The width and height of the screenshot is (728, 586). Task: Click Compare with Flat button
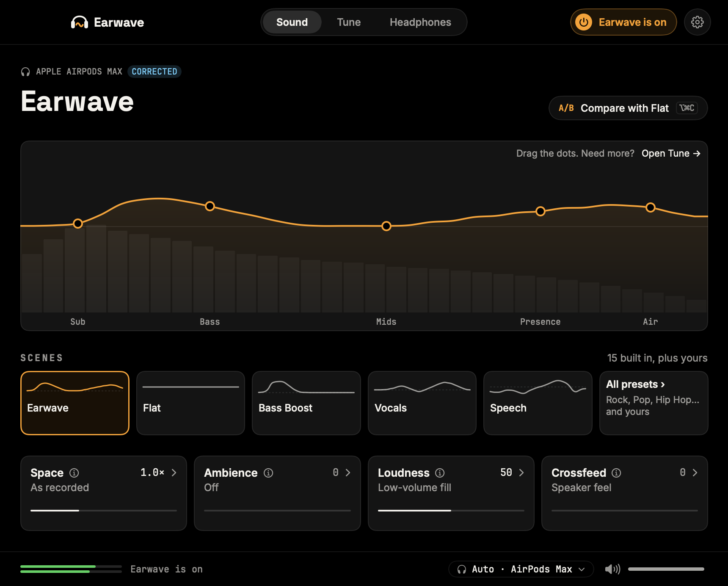(628, 108)
